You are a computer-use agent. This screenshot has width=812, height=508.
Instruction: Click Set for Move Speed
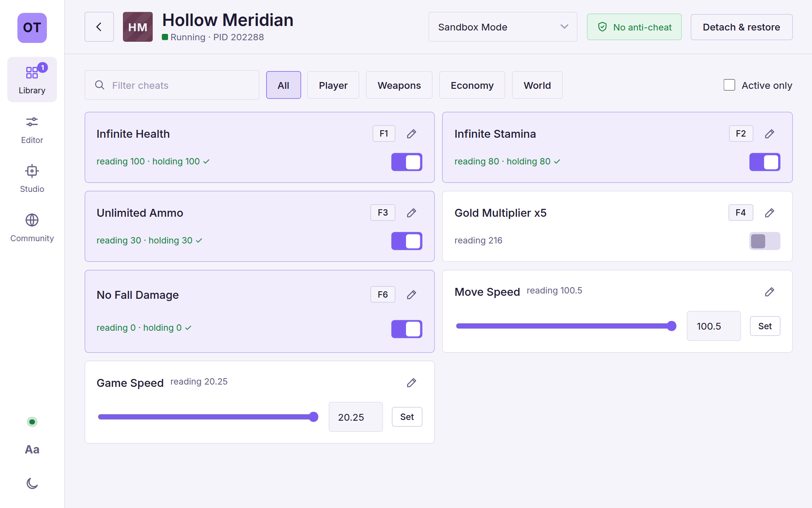[x=765, y=326]
